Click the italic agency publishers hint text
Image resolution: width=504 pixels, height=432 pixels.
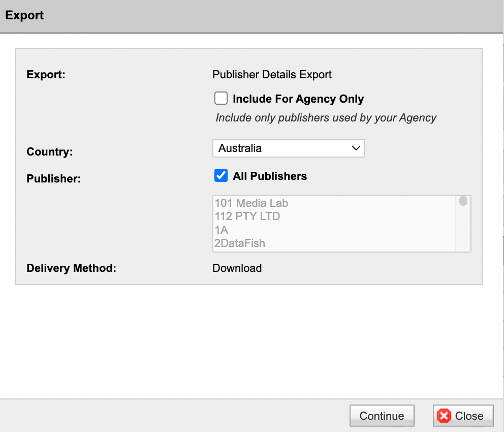[x=326, y=117]
